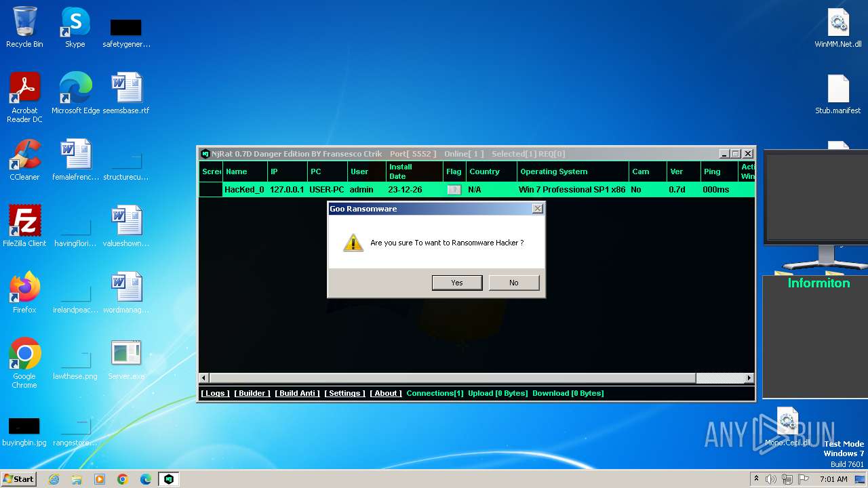This screenshot has width=868, height=488.
Task: Click horizontal scrollbar left arrow
Action: 204,378
